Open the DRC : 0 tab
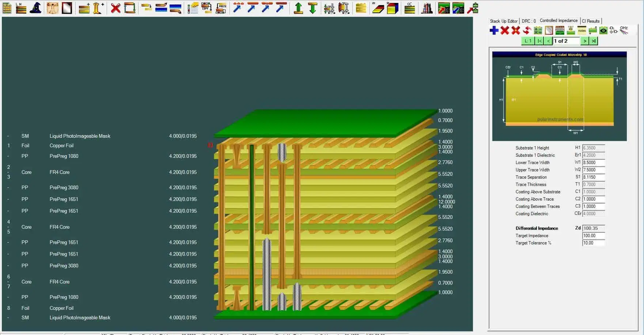 (529, 21)
